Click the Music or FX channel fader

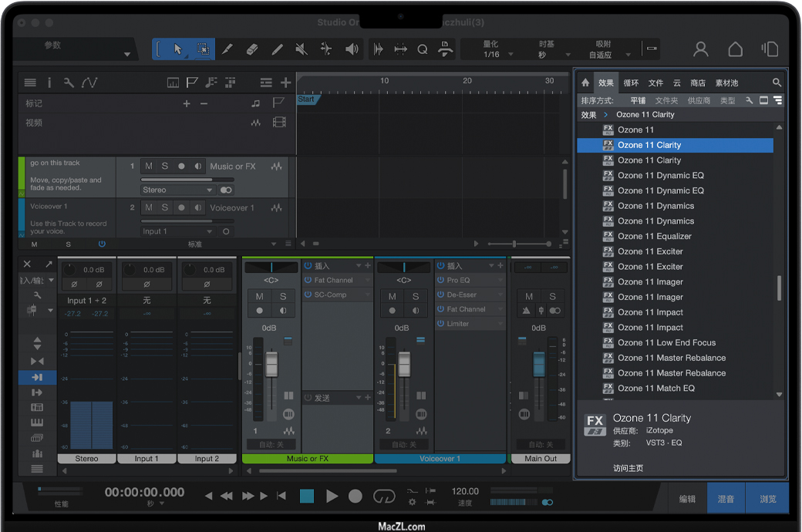click(271, 364)
